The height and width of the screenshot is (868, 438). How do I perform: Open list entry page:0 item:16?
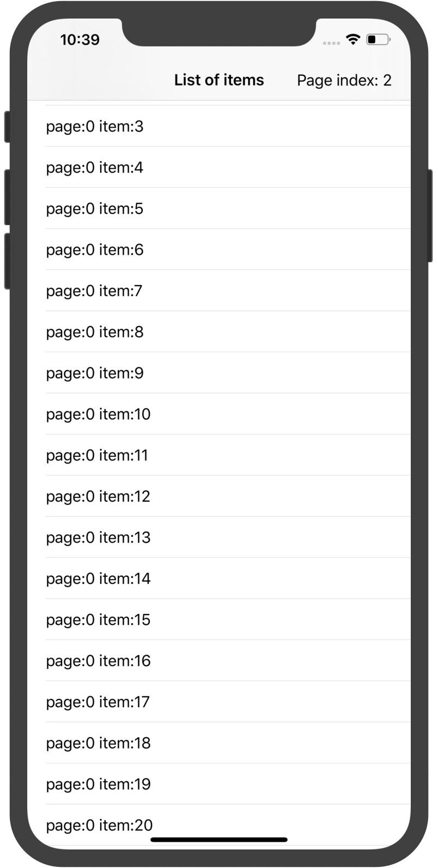pos(219,661)
